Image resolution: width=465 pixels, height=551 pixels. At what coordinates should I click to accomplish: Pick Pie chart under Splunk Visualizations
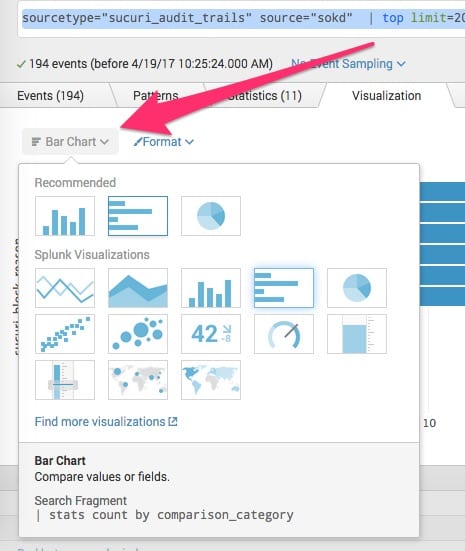coord(357,288)
